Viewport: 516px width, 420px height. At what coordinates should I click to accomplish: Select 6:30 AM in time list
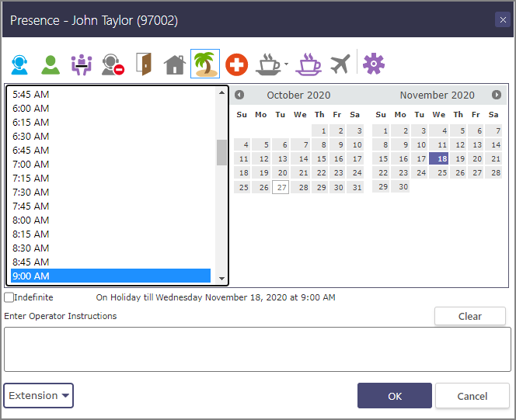click(110, 137)
